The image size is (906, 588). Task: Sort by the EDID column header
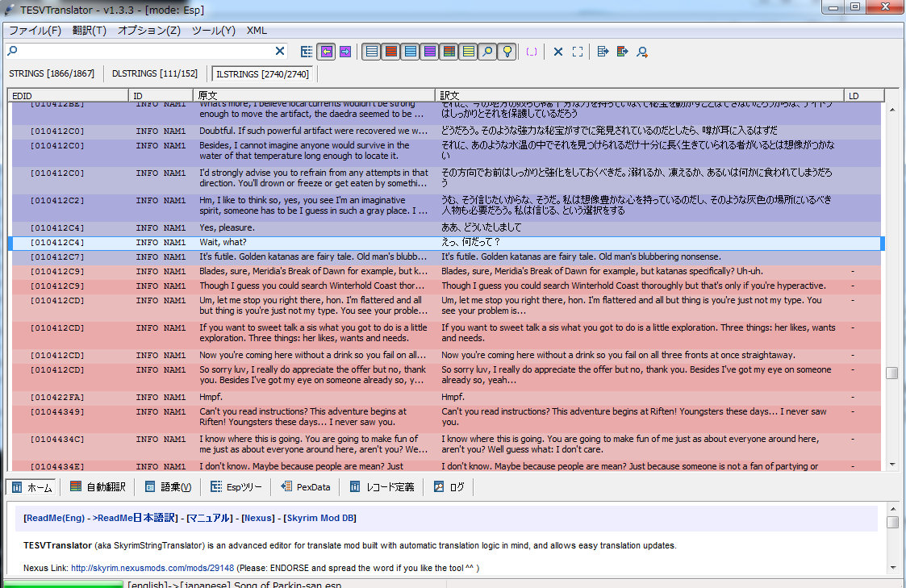pyautogui.click(x=68, y=96)
